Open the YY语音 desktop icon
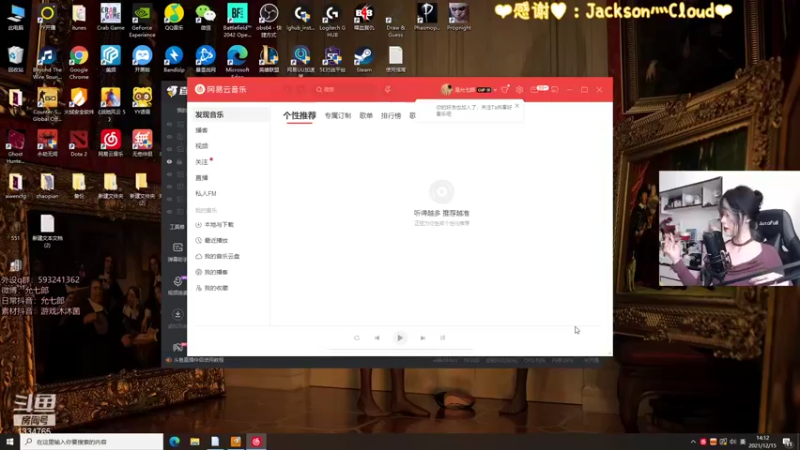The width and height of the screenshot is (800, 450). [x=142, y=101]
